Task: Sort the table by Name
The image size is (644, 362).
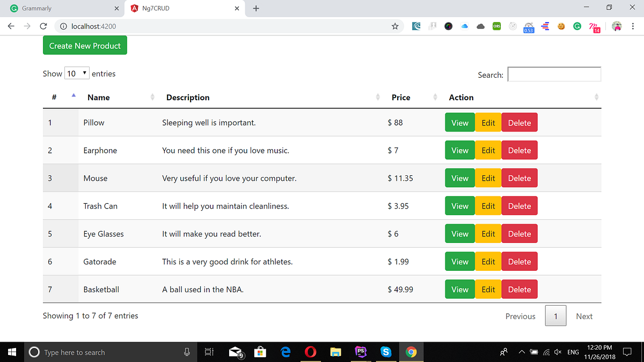Action: (152, 97)
